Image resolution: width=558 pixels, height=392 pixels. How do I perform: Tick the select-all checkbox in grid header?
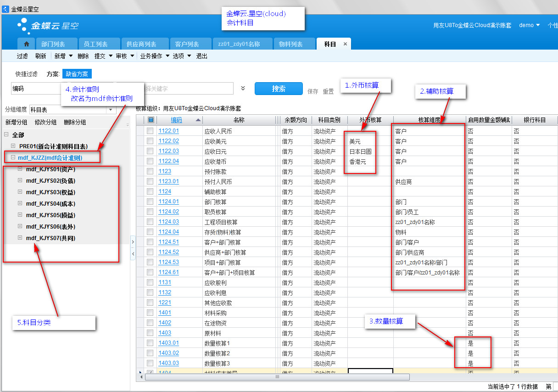(151, 120)
